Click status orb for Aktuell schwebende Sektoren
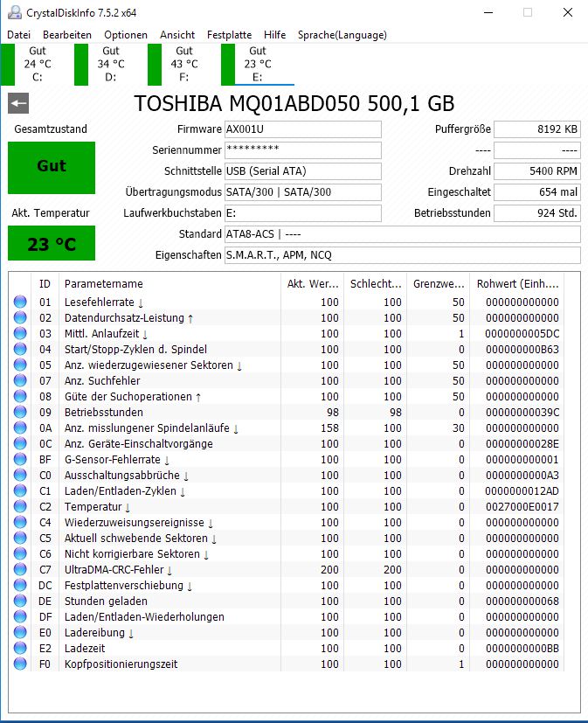588x723 pixels. [x=20, y=538]
